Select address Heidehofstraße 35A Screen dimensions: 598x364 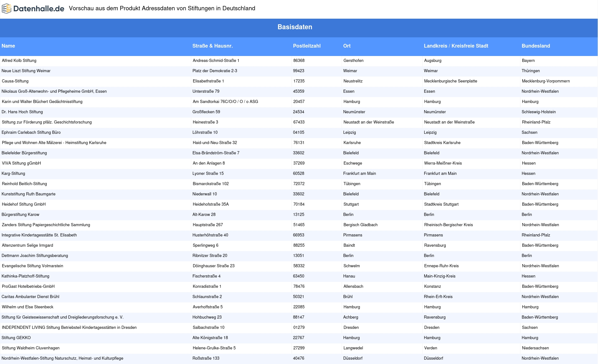211,204
